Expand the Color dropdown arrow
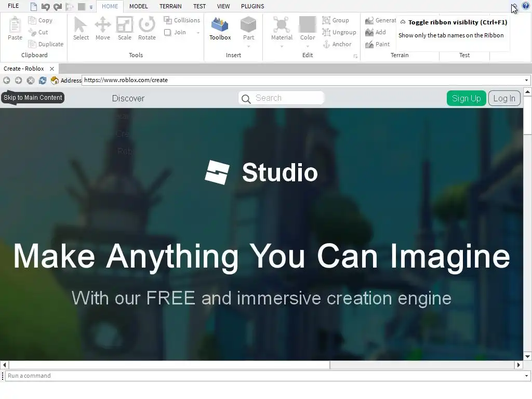This screenshot has height=399, width=532. [308, 46]
